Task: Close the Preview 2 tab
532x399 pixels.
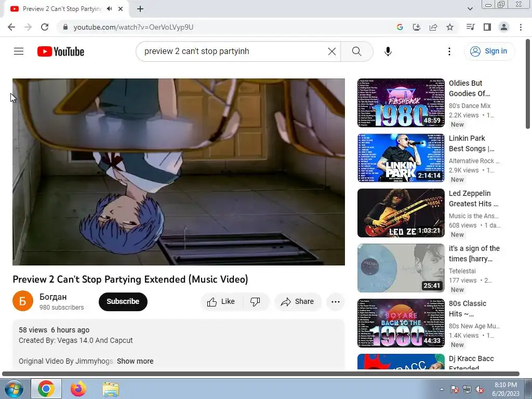Action: tap(121, 9)
